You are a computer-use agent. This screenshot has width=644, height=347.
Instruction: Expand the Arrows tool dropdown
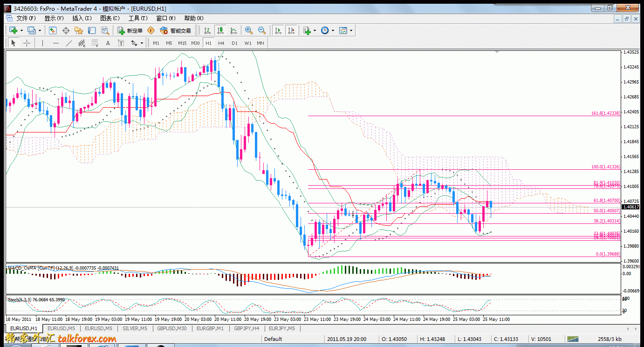[142, 43]
